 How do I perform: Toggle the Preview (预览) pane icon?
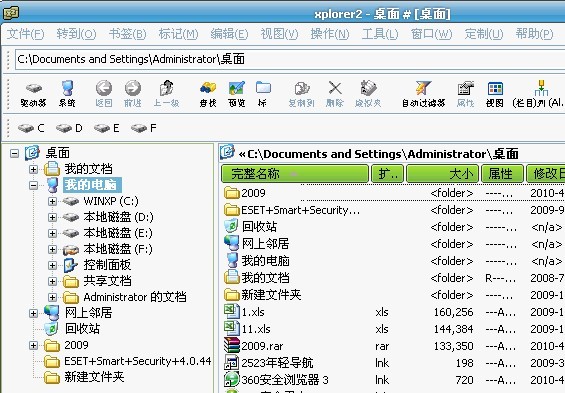pos(236,94)
